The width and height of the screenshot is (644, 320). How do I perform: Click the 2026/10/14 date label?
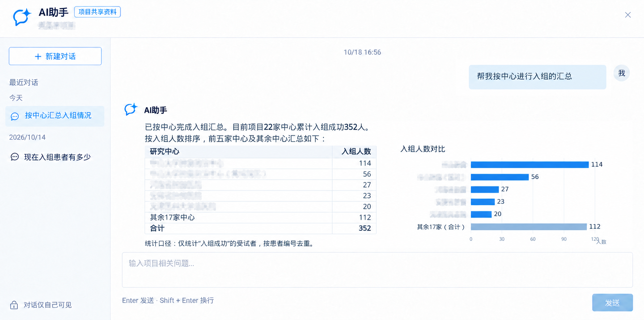[x=27, y=138]
